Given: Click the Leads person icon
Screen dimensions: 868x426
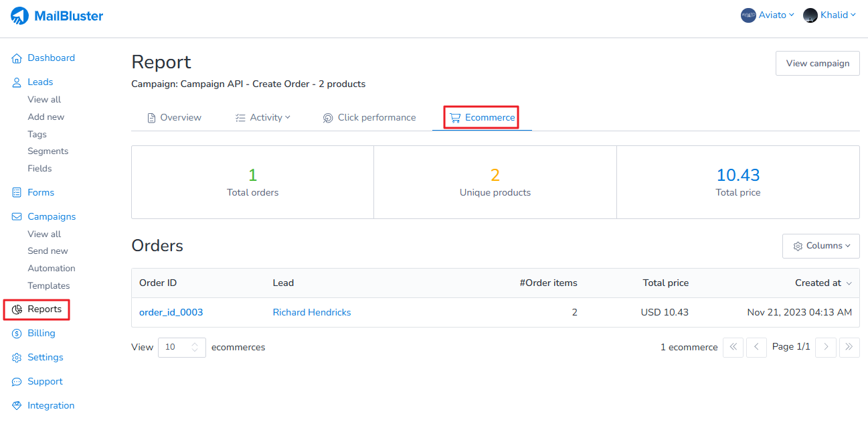Looking at the screenshot, I should coord(17,82).
